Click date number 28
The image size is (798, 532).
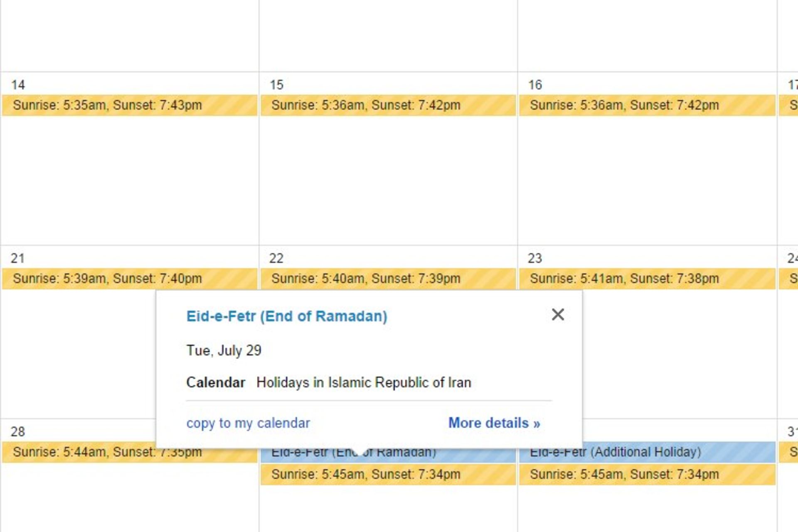18,431
